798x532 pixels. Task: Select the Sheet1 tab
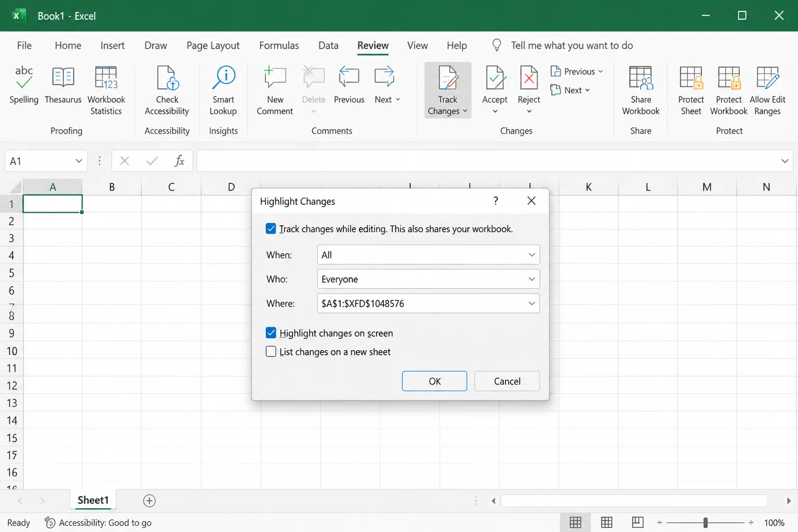click(93, 500)
